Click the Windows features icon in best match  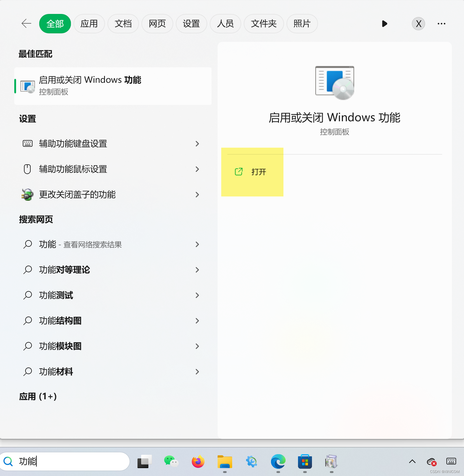coord(28,87)
